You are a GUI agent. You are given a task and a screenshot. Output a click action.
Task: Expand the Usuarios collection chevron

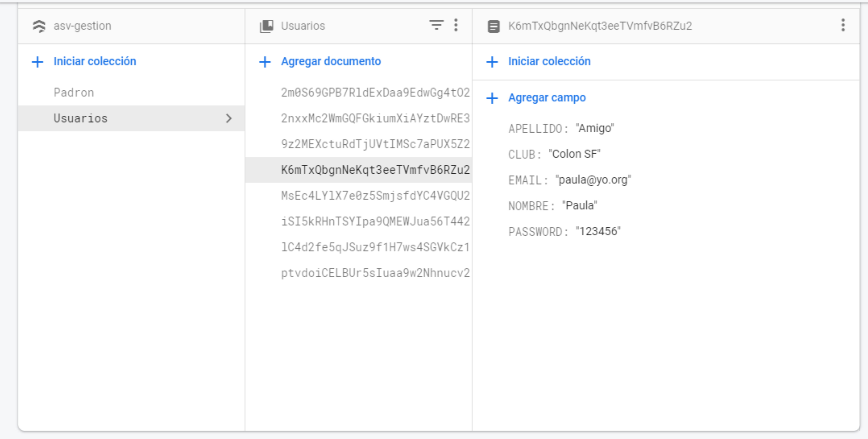[x=229, y=118]
